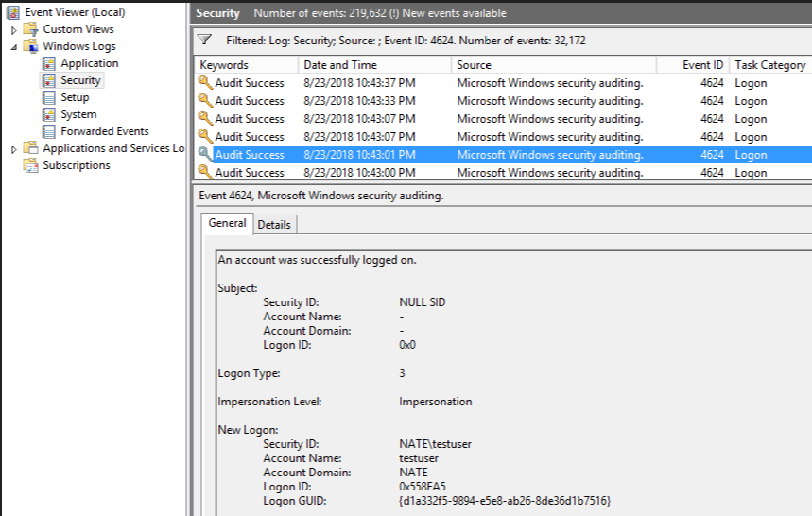The height and width of the screenshot is (516, 812).
Task: Click the Forwarded Events log icon
Action: 49,131
